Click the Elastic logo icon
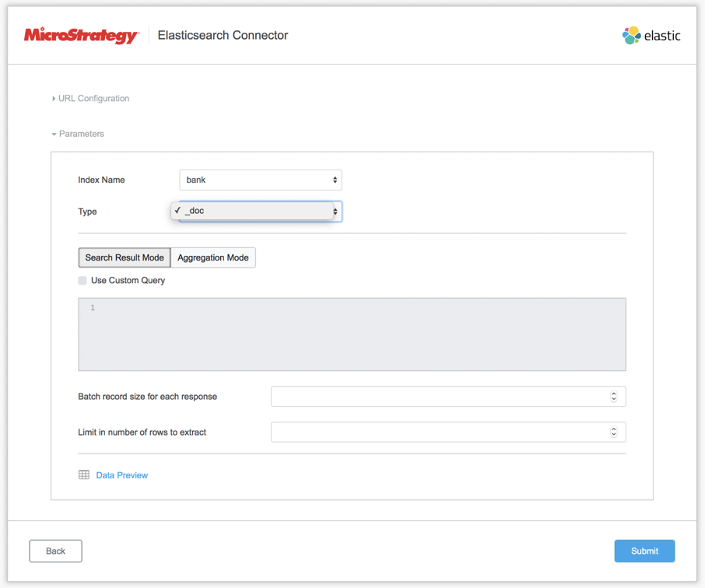705x588 pixels. point(631,35)
